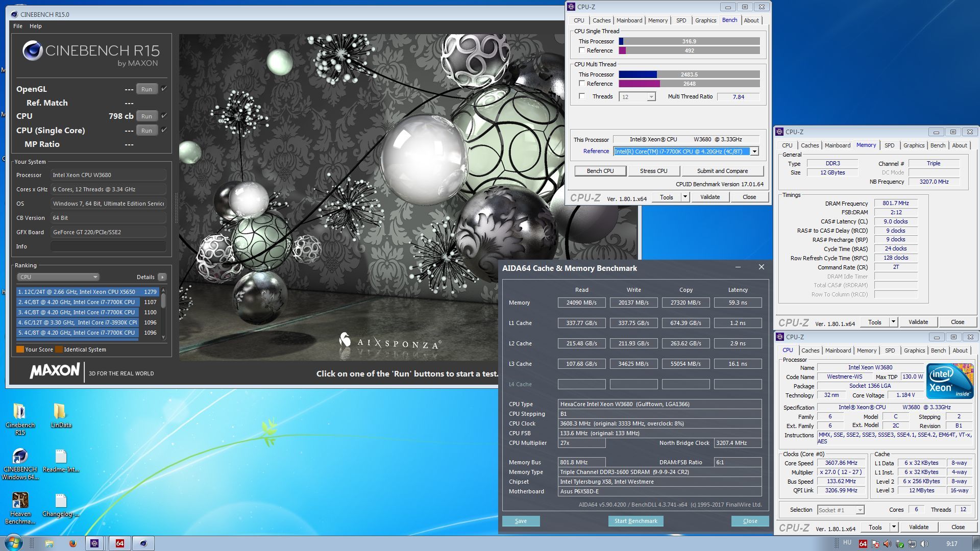
Task: Select ranking entry Xeon X5650 score 1279
Action: click(87, 292)
